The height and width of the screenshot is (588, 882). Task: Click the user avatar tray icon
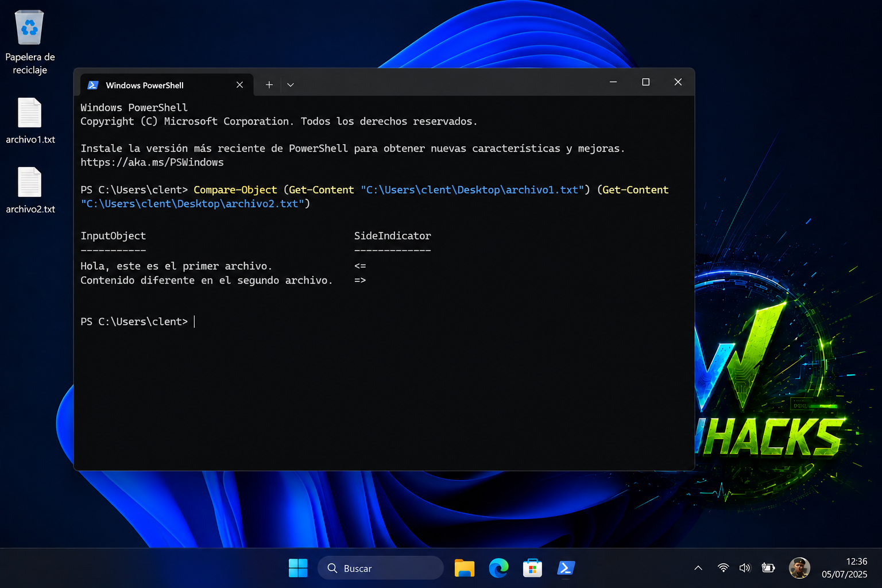click(x=799, y=568)
